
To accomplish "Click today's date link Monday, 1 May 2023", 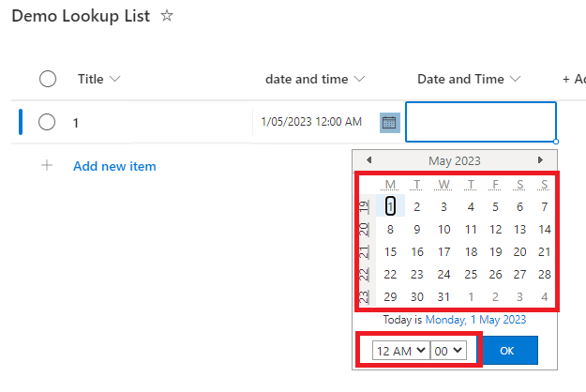I will coord(475,319).
